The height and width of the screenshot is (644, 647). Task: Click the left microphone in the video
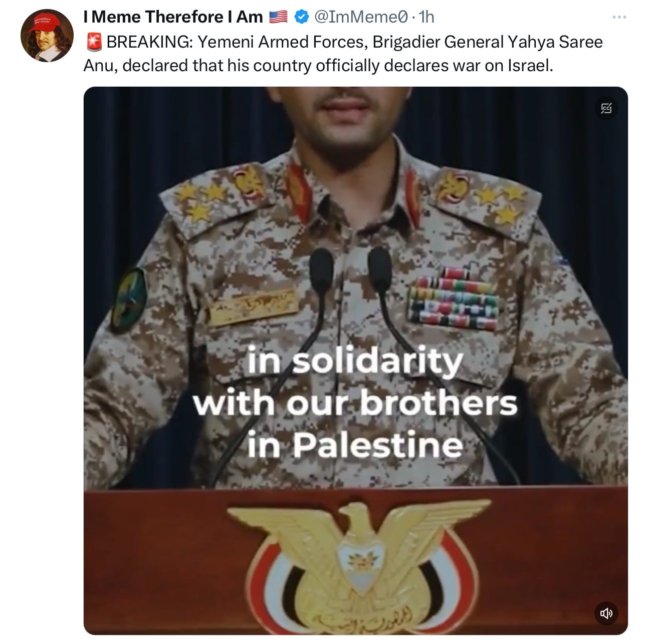(x=321, y=271)
